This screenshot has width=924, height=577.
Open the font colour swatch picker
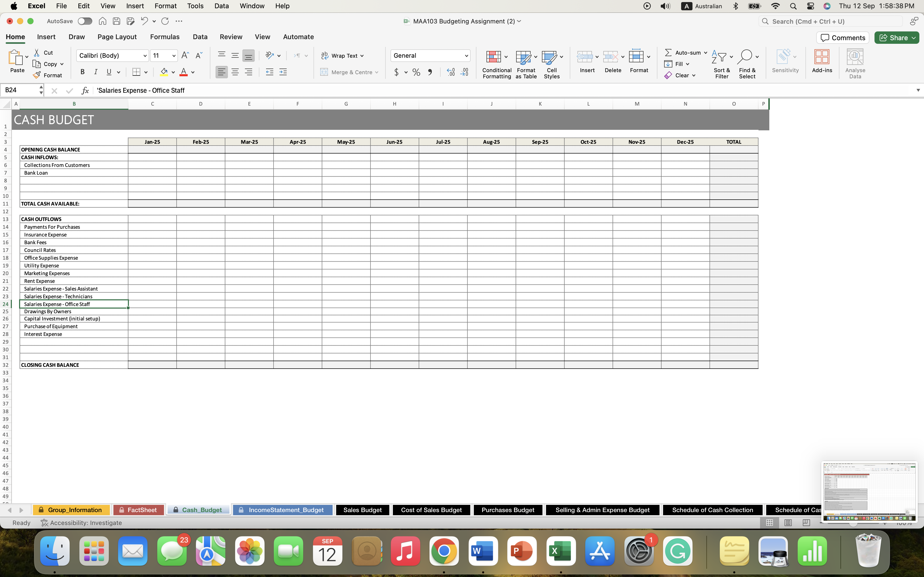point(192,72)
